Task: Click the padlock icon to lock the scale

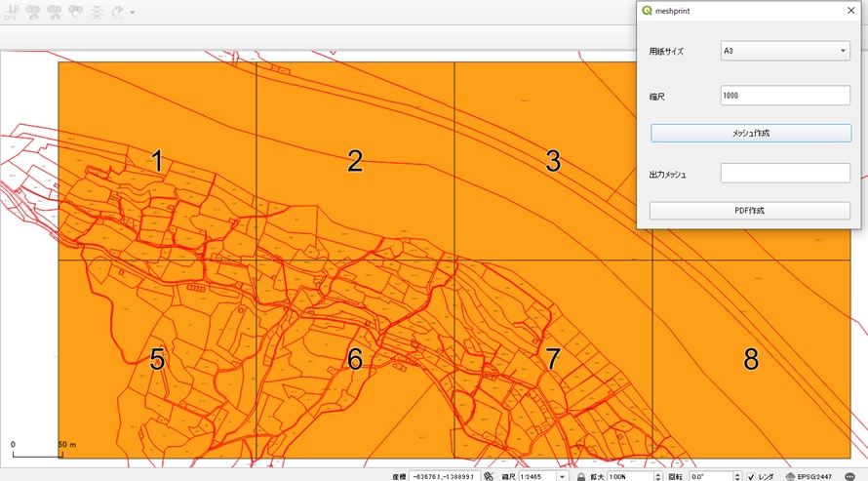Action: pyautogui.click(x=580, y=476)
